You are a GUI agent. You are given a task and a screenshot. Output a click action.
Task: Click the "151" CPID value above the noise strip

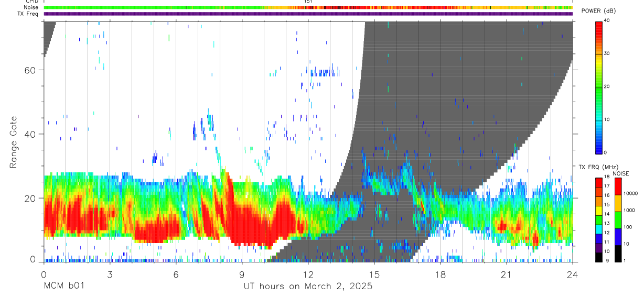coord(308,2)
